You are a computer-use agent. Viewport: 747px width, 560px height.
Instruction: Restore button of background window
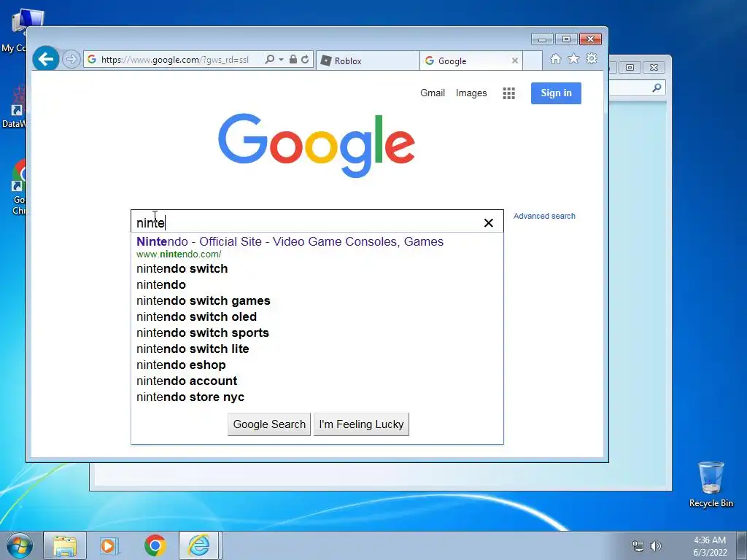630,68
